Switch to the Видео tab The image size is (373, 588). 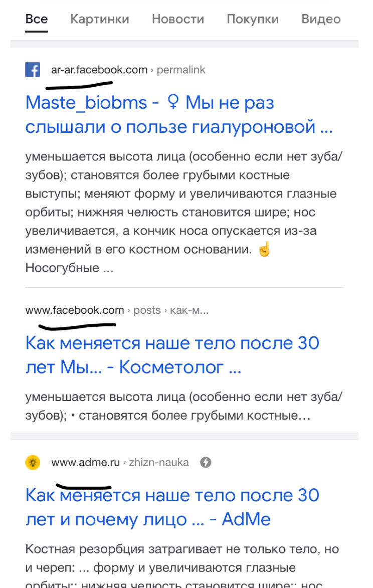tap(321, 19)
